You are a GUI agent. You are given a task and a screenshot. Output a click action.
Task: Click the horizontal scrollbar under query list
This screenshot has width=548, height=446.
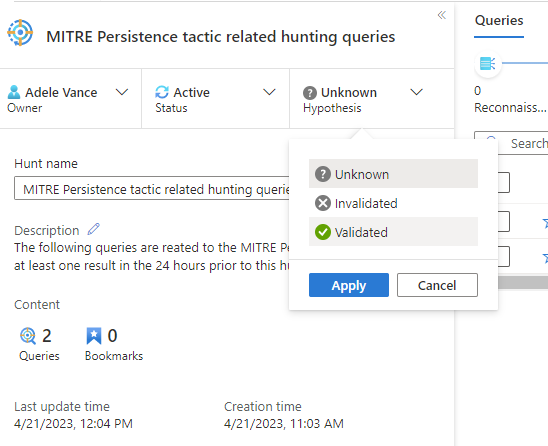(x=523, y=282)
